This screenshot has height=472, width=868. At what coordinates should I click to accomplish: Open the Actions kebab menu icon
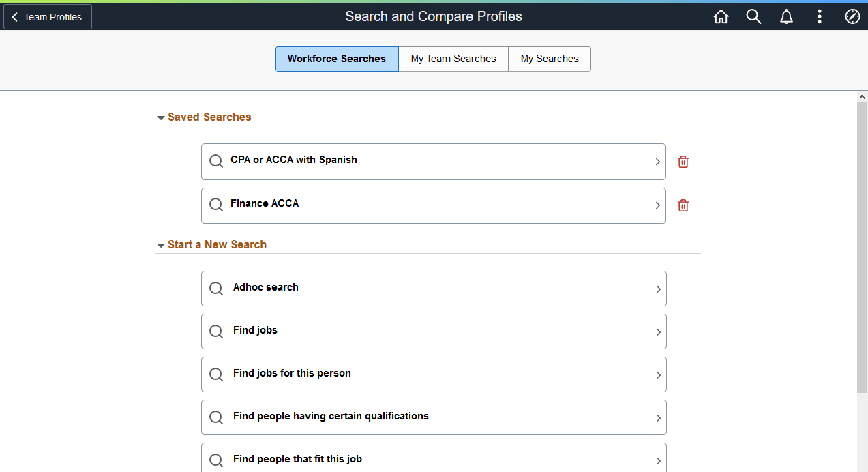[819, 16]
